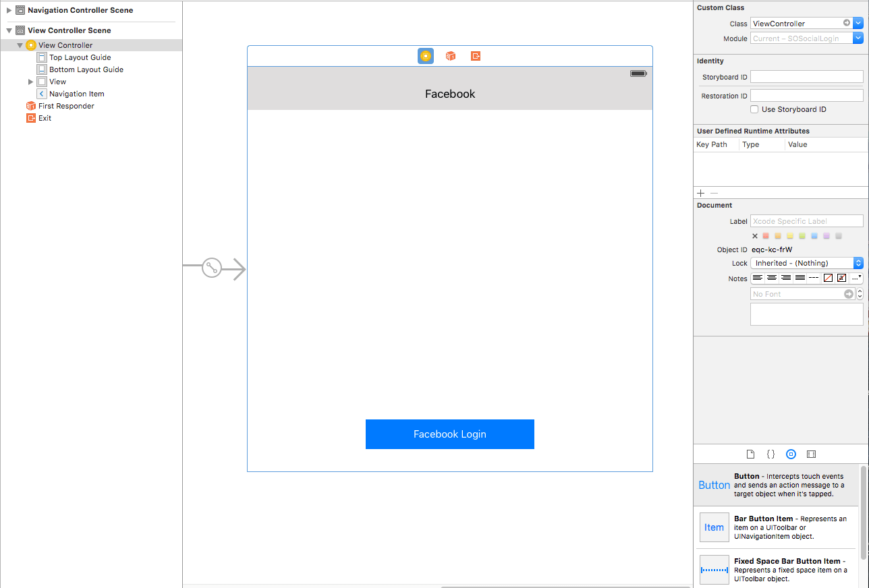Screen dimensions: 869x588
Task: Show the File Template library
Action: click(750, 454)
